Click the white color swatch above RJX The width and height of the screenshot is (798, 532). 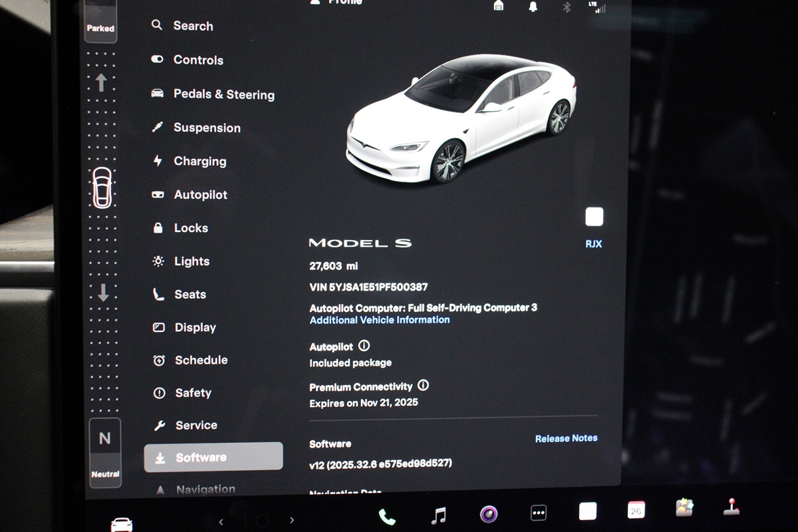[594, 217]
